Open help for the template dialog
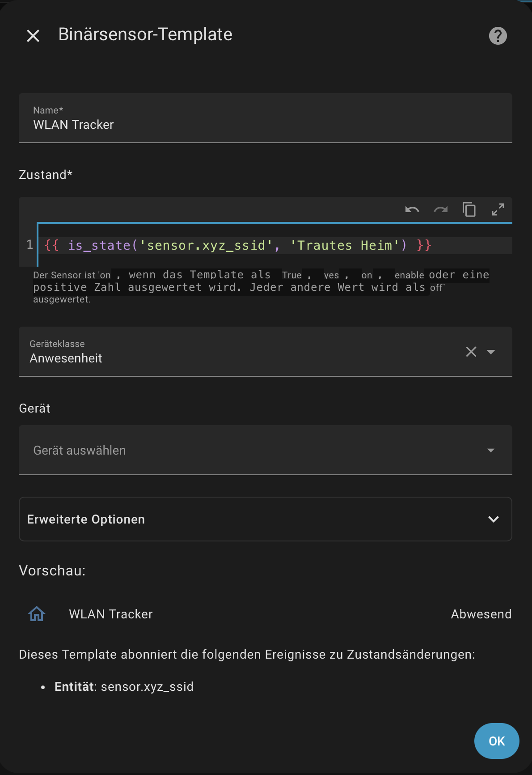This screenshot has height=775, width=532. pyautogui.click(x=498, y=36)
